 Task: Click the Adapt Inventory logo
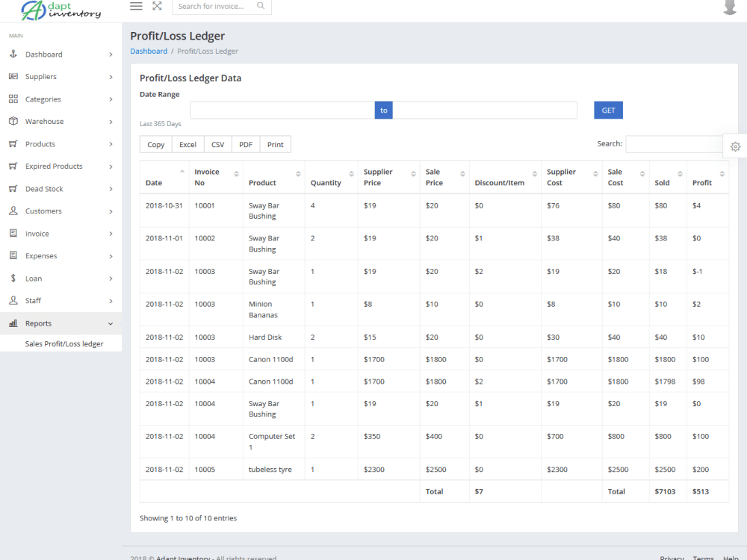tap(61, 10)
